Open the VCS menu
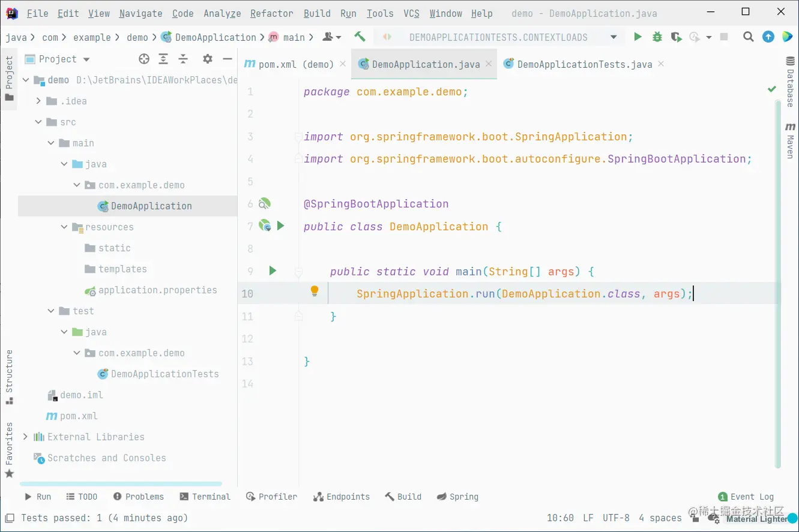This screenshot has width=799, height=532. click(411, 13)
